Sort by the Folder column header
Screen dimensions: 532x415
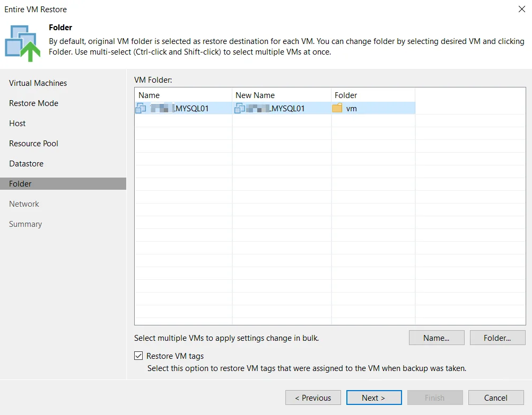(373, 95)
